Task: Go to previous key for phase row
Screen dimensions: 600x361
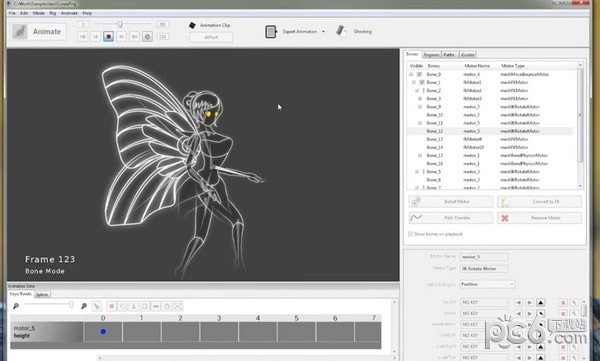Action: pyautogui.click(x=518, y=313)
